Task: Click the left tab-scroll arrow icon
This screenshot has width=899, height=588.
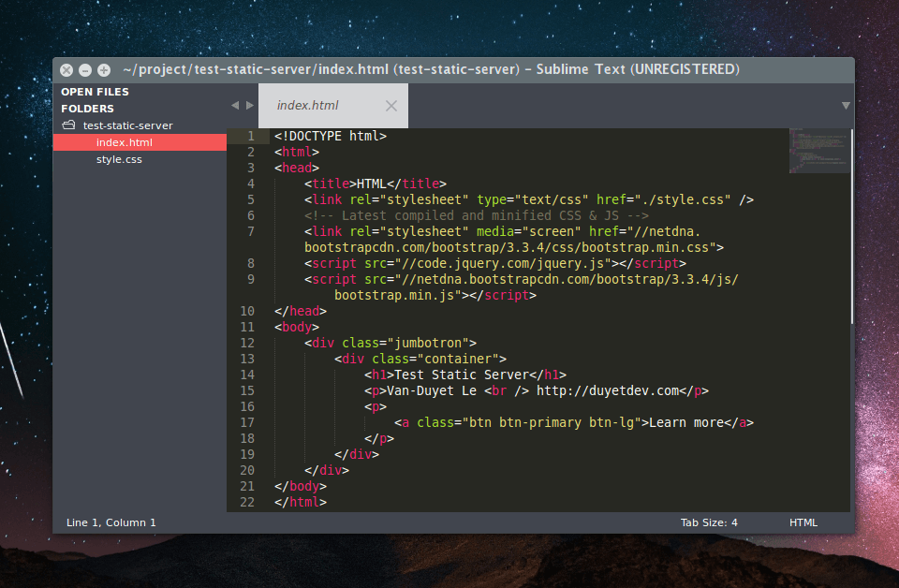Action: click(234, 105)
